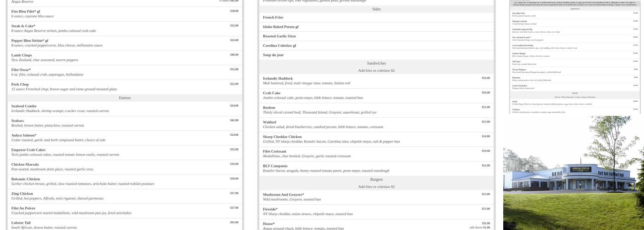The height and width of the screenshot is (230, 644).
Task: Click the Springfield building exterior photo
Action: 574,173
